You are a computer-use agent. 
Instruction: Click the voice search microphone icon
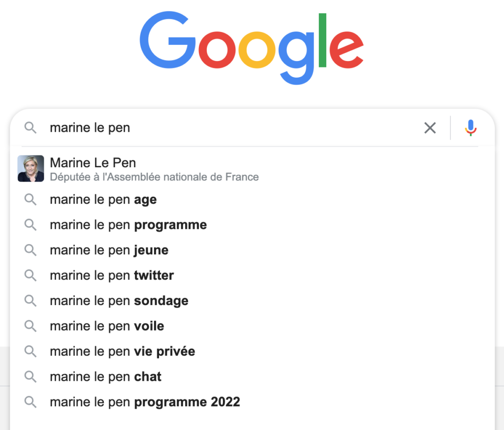[471, 127]
